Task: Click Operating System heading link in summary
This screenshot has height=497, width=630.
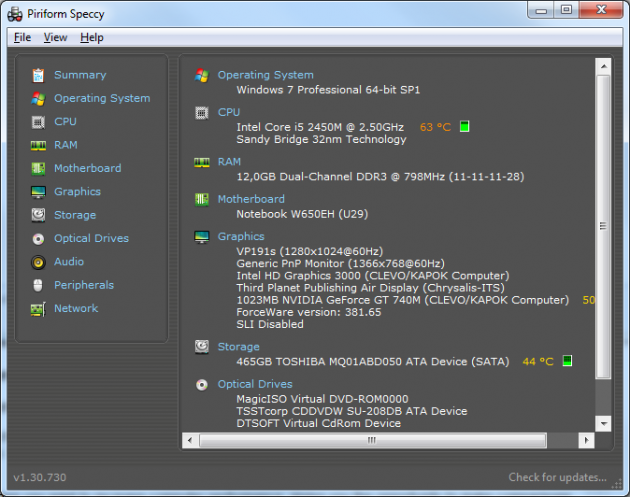Action: [266, 75]
